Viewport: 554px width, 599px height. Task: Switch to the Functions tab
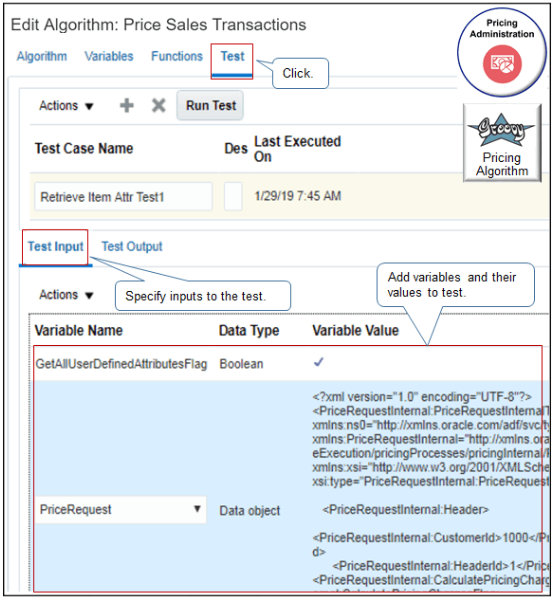coord(177,56)
